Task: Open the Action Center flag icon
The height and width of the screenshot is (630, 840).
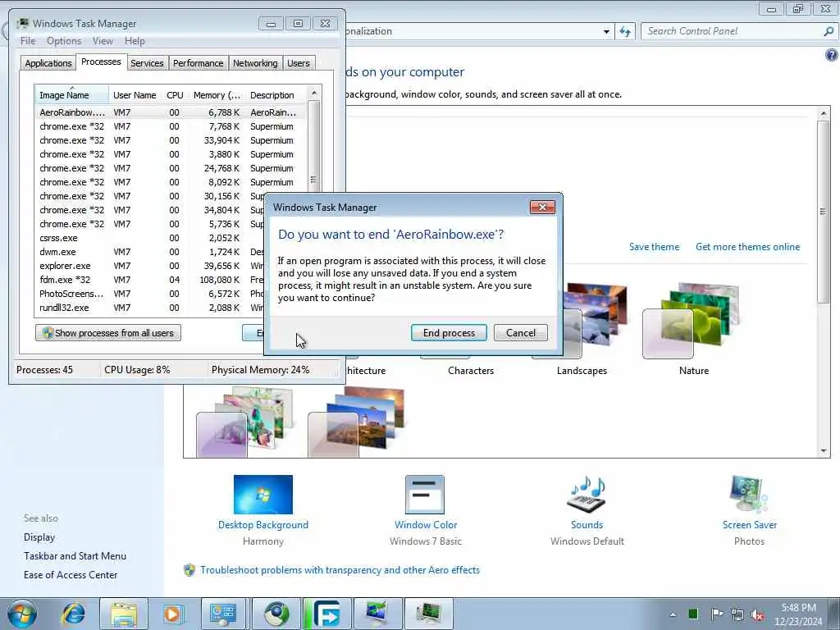Action: (x=716, y=614)
